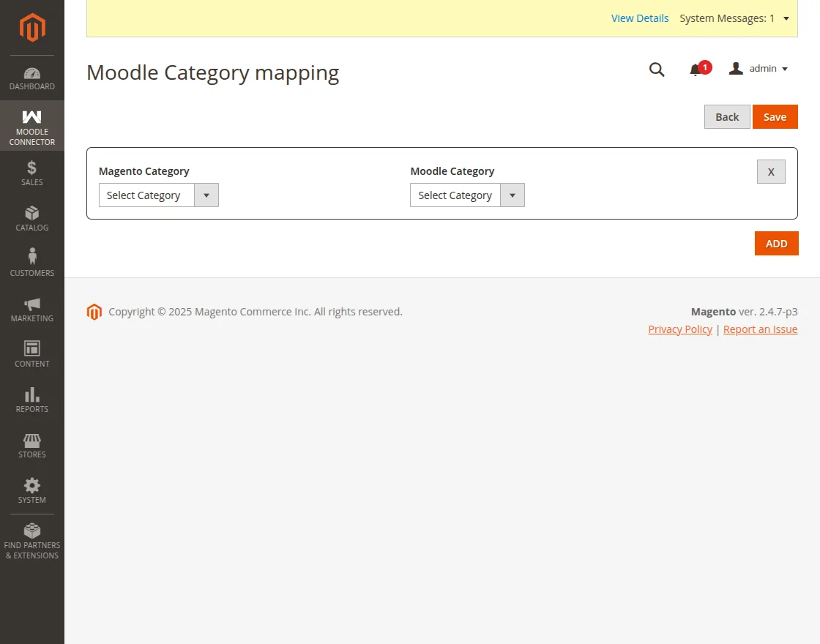Open the Privacy Policy link

pyautogui.click(x=680, y=329)
